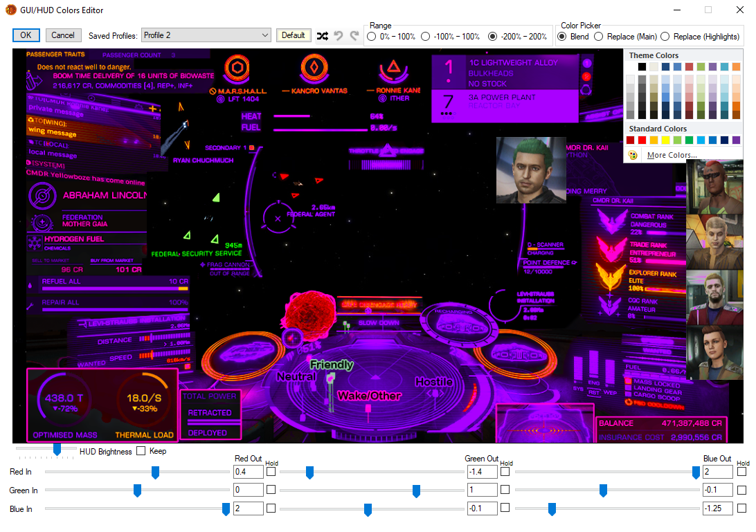Click the Red Out value field showing 0.4
756x532 pixels.
tap(249, 472)
